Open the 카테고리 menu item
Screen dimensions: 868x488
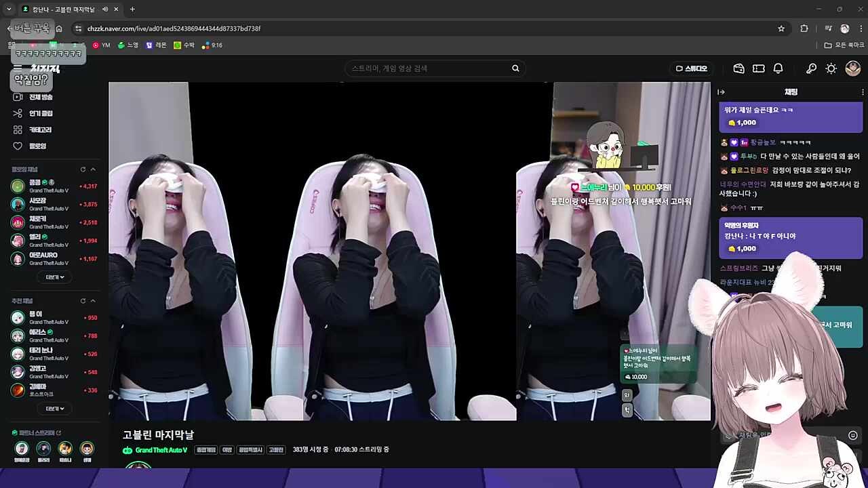[34, 129]
